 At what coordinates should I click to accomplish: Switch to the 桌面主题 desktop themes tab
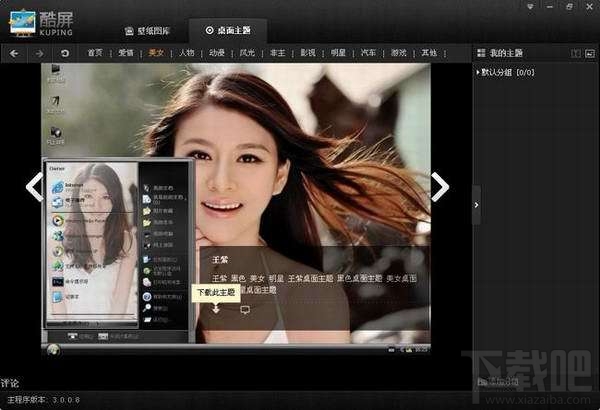coord(228,30)
